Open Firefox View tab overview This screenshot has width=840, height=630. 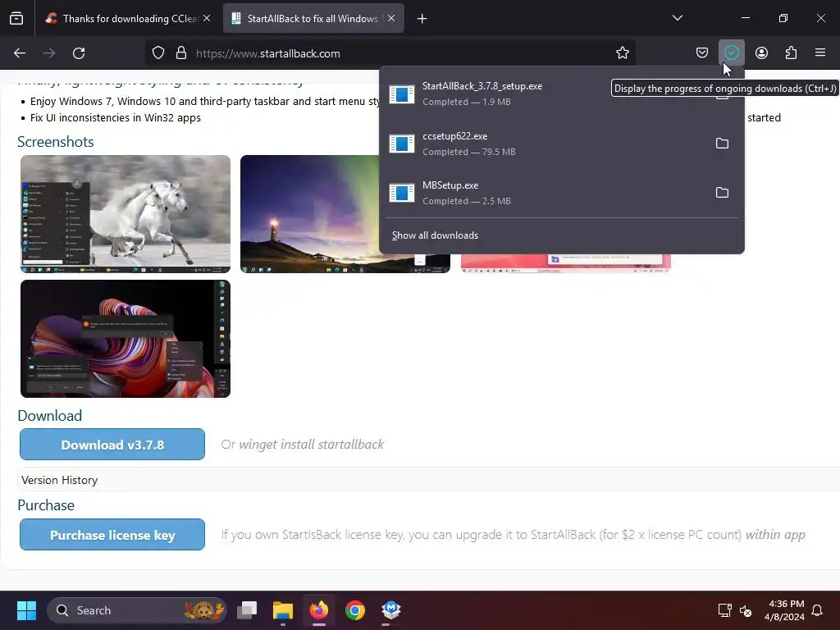pos(16,18)
